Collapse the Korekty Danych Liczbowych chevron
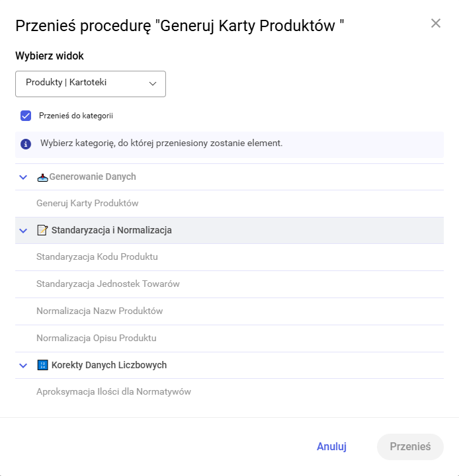The width and height of the screenshot is (459, 476). coord(23,365)
